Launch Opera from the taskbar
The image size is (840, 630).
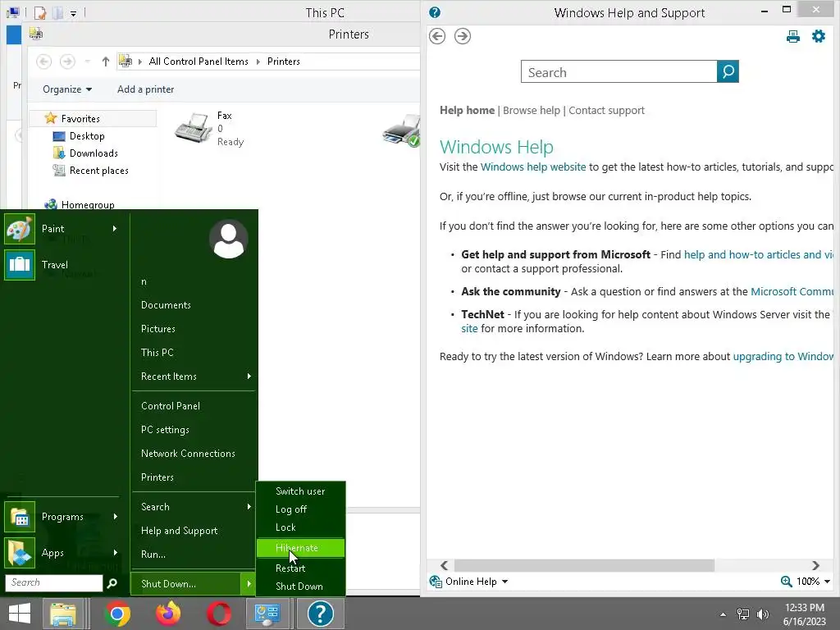coord(219,614)
